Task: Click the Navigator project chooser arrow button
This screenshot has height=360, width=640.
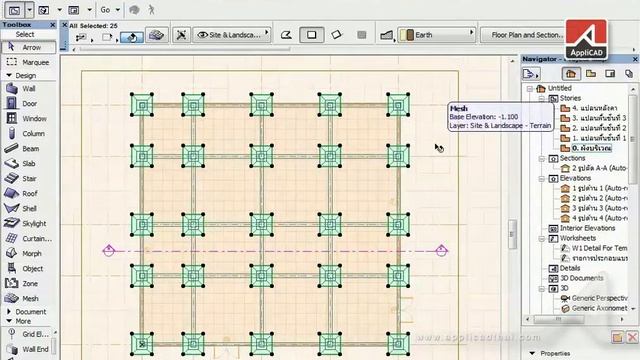Action: pyautogui.click(x=531, y=74)
